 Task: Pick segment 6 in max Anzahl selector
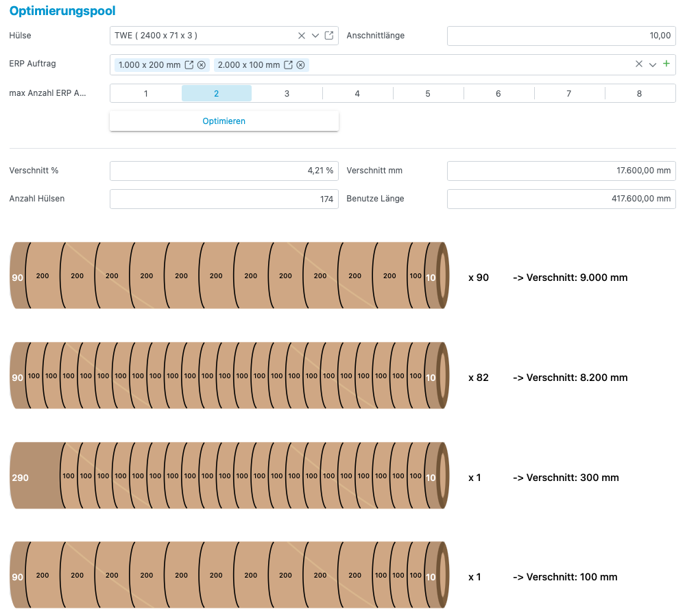pyautogui.click(x=498, y=93)
